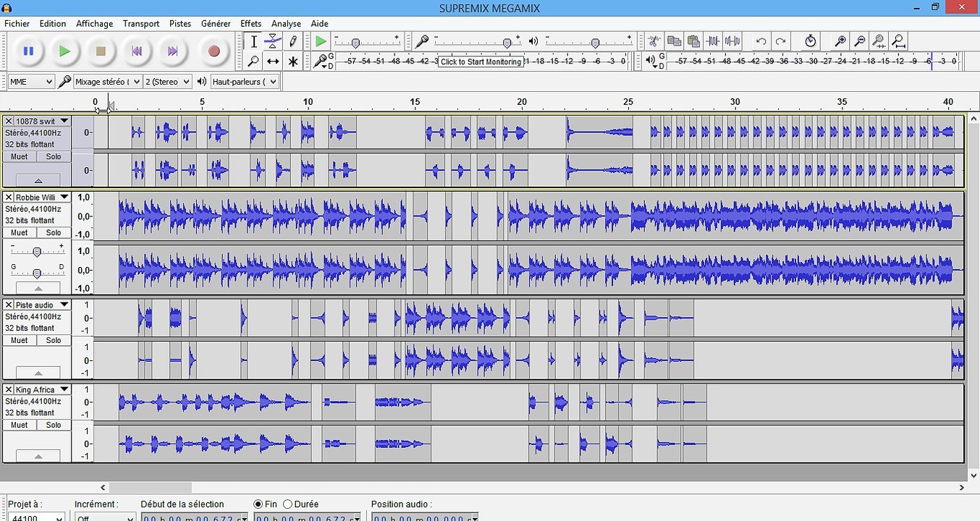The image size is (980, 521).
Task: Solo the 10878 swit track
Action: pos(54,157)
